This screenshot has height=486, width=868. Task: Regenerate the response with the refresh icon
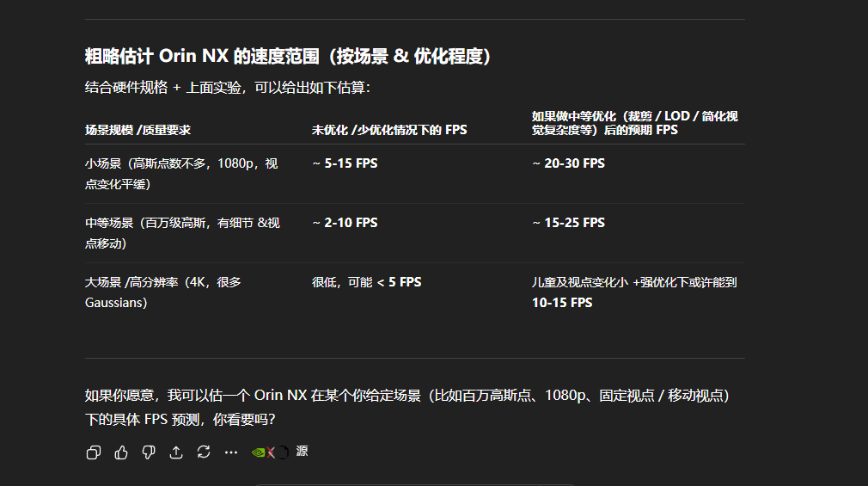pos(204,452)
